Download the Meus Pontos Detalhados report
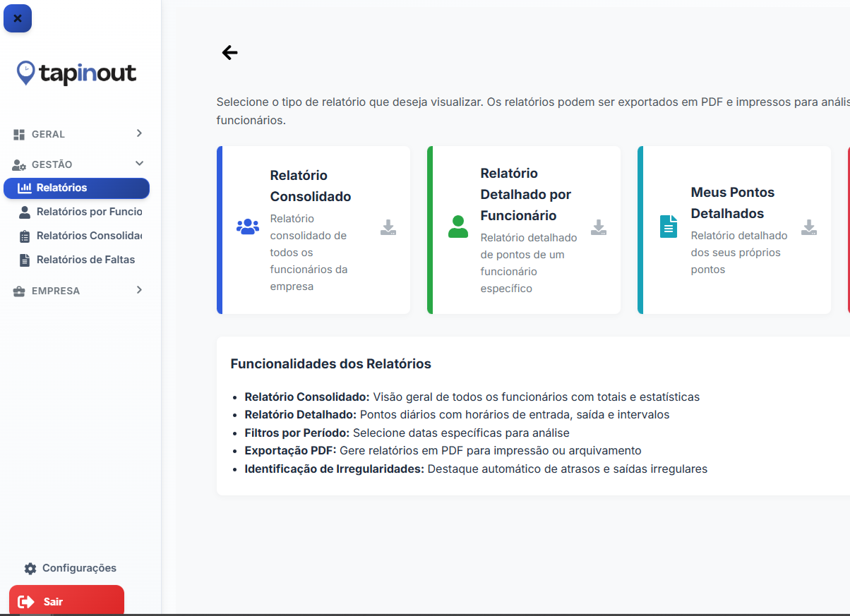Screen dimensions: 850x616 click(809, 227)
